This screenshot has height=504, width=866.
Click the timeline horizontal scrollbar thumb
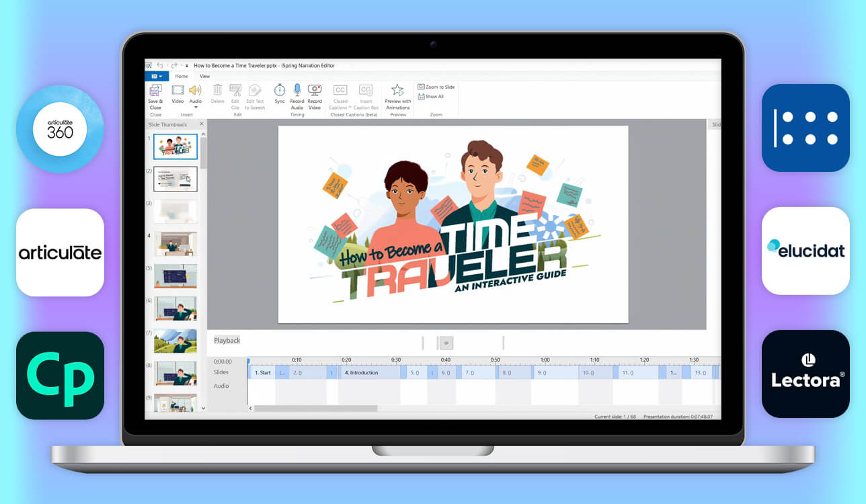tap(315, 408)
